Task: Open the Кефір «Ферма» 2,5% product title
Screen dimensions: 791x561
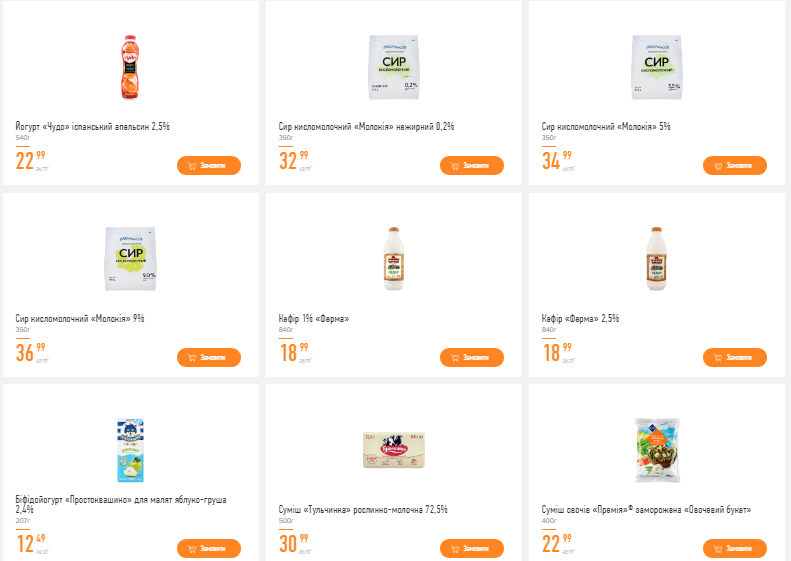Action: click(x=580, y=318)
